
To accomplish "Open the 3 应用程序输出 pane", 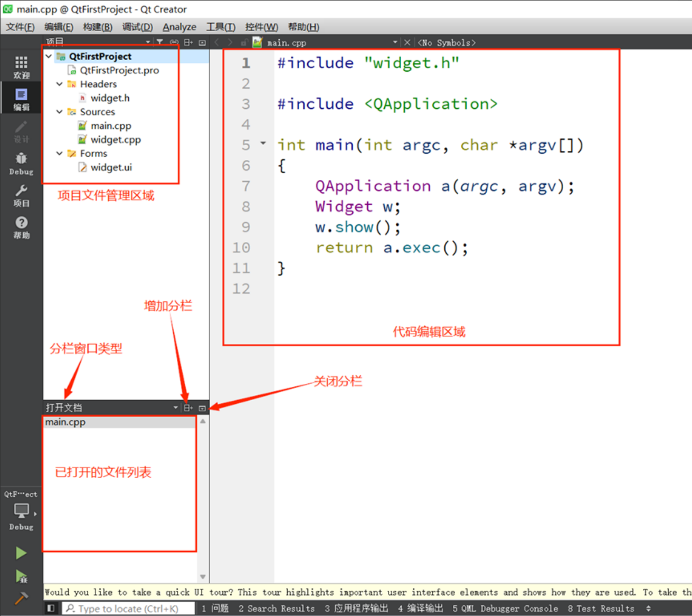I will click(356, 609).
